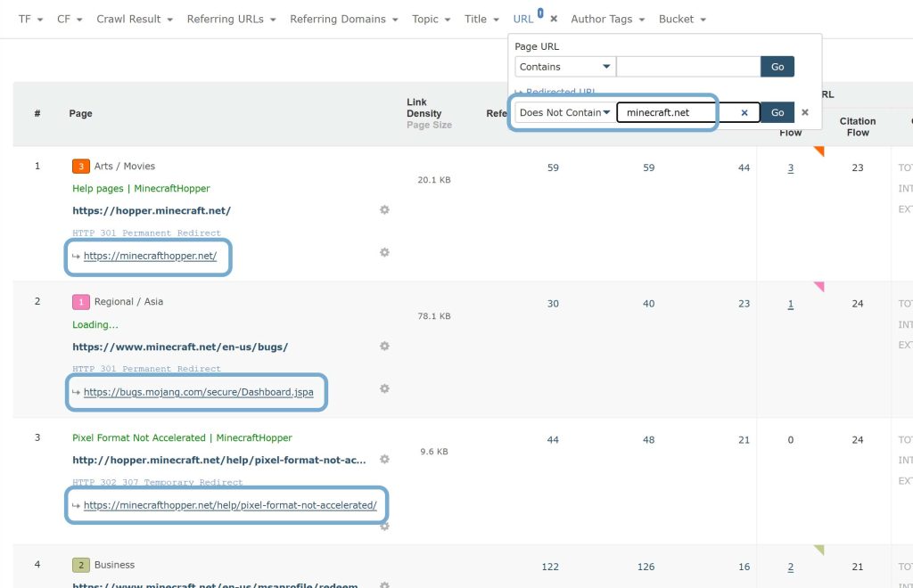The width and height of the screenshot is (913, 588).
Task: Click Go next to the minecraft.net field
Action: [777, 113]
